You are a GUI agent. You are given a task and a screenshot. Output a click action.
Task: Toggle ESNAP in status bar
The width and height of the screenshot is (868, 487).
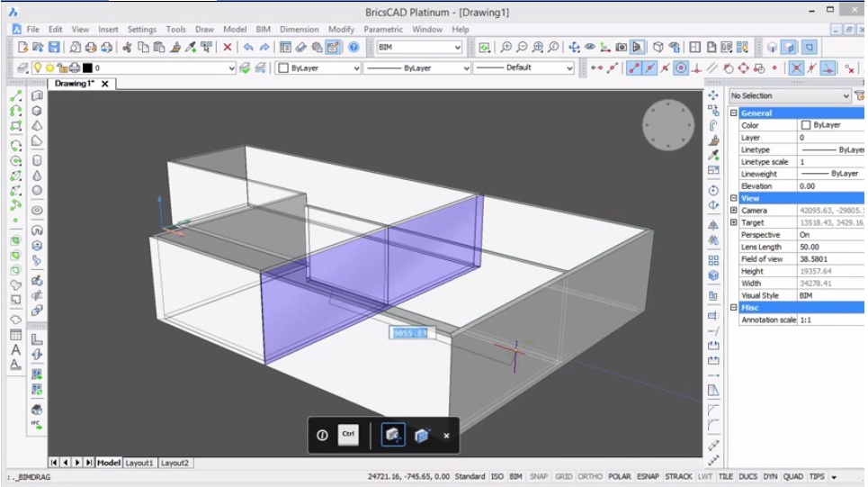[x=648, y=476]
